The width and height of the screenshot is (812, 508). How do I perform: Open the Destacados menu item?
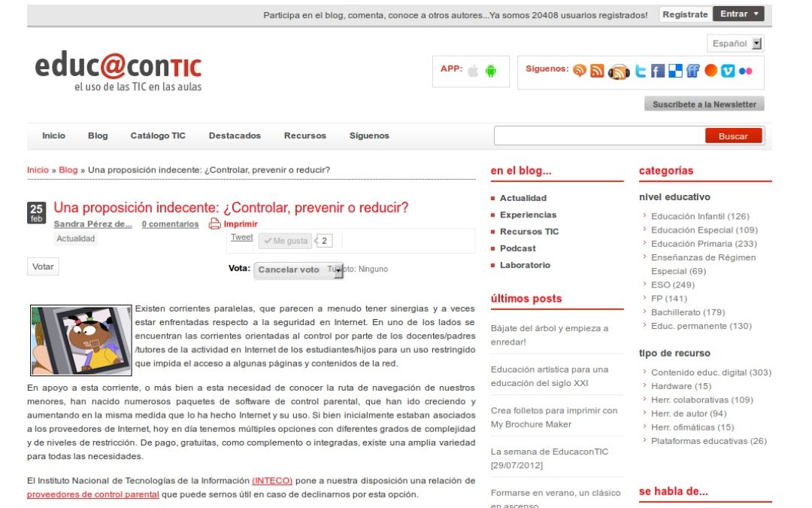pos(235,135)
